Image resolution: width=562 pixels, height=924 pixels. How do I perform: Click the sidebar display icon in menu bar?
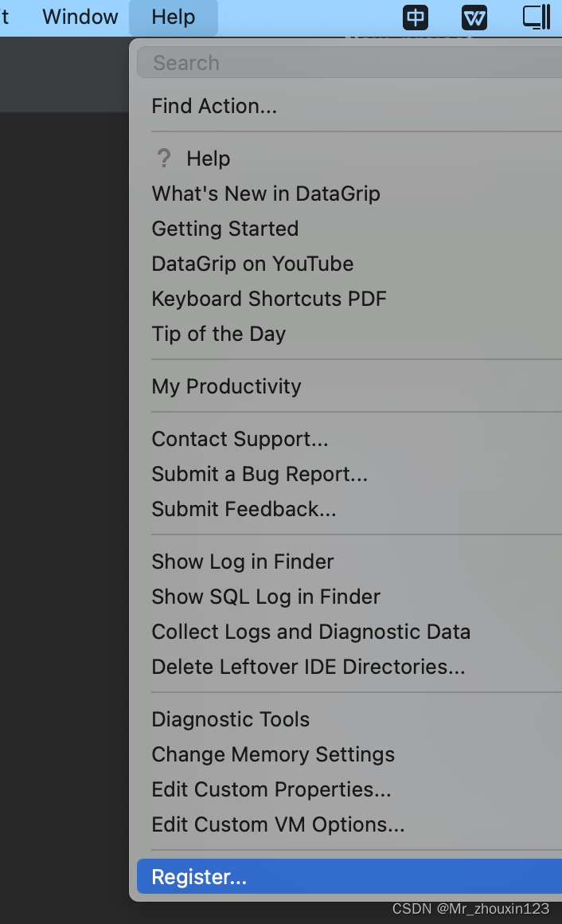(x=537, y=17)
